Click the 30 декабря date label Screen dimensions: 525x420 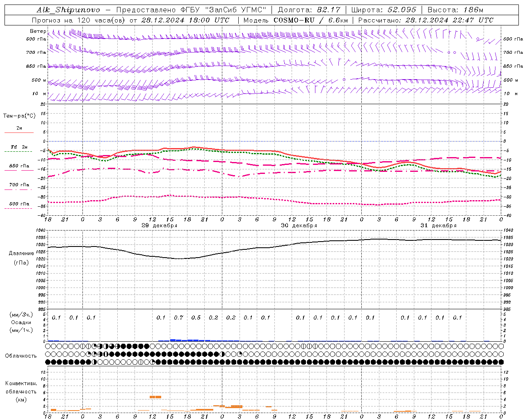(299, 226)
